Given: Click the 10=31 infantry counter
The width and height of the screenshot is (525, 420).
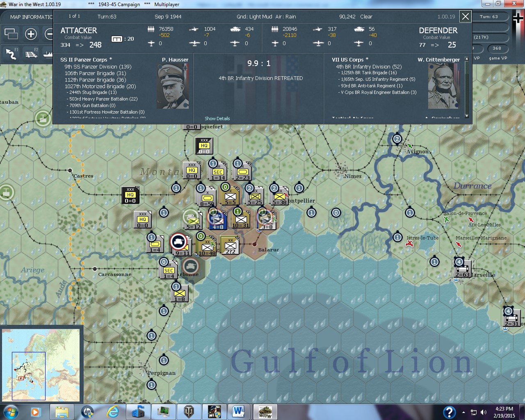Looking at the screenshot, I should click(x=241, y=220).
